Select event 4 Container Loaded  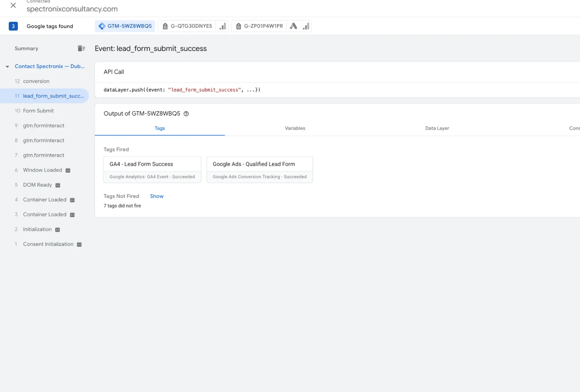point(45,199)
